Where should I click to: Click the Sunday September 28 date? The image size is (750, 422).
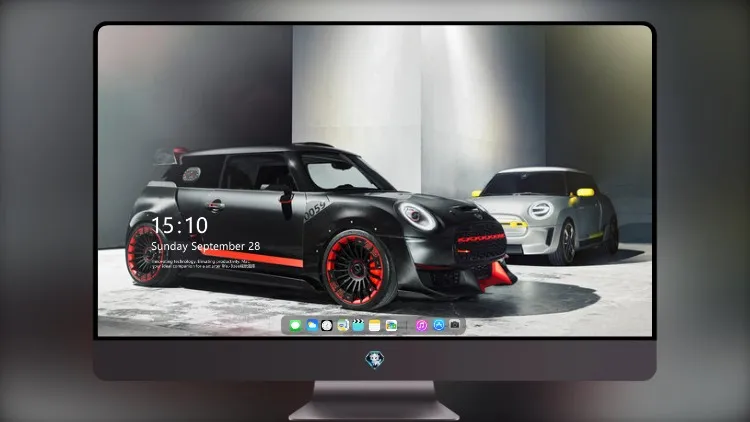206,246
